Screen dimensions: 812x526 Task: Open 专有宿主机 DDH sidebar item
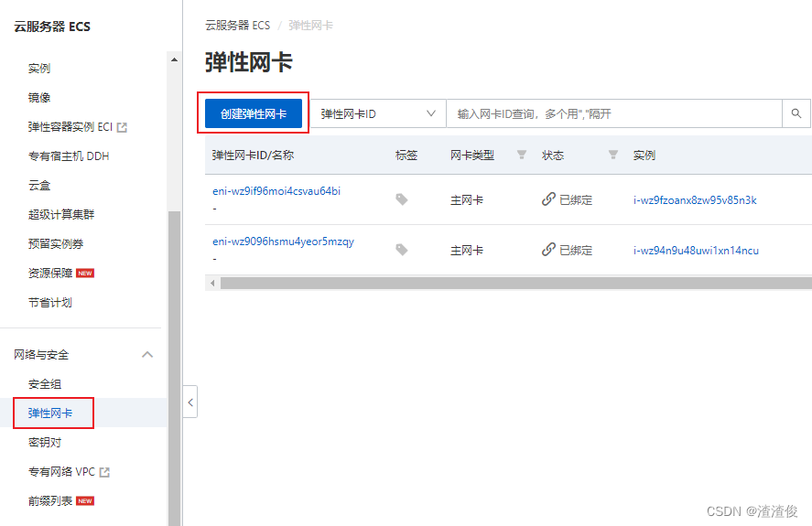tap(69, 156)
